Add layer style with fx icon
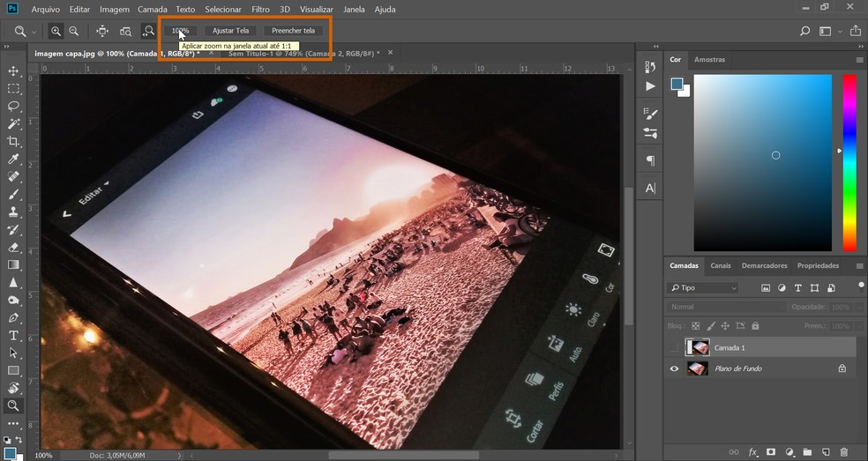The image size is (868, 461). tap(753, 451)
